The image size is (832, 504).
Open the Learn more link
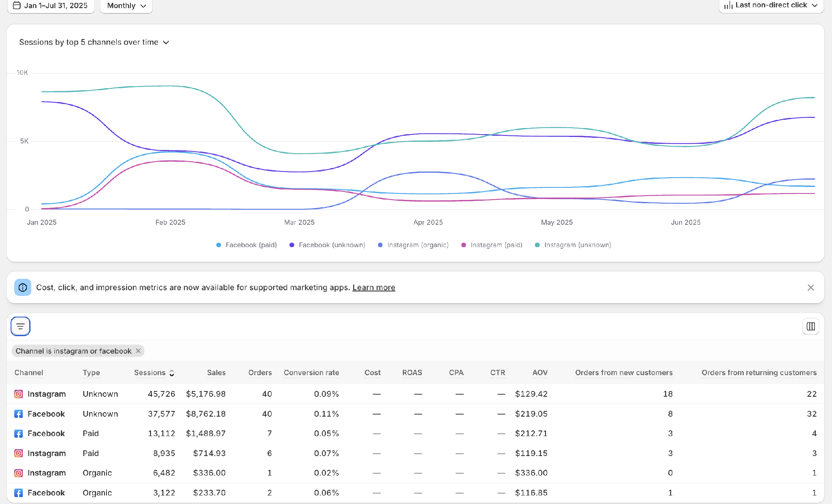tap(374, 287)
